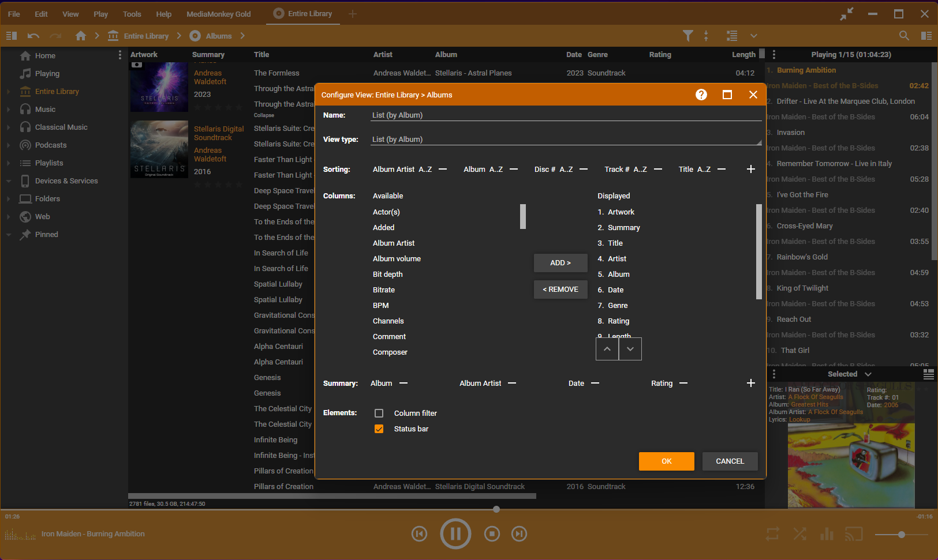The width and height of the screenshot is (938, 560).
Task: Expand the Folders tree node
Action: (8, 198)
